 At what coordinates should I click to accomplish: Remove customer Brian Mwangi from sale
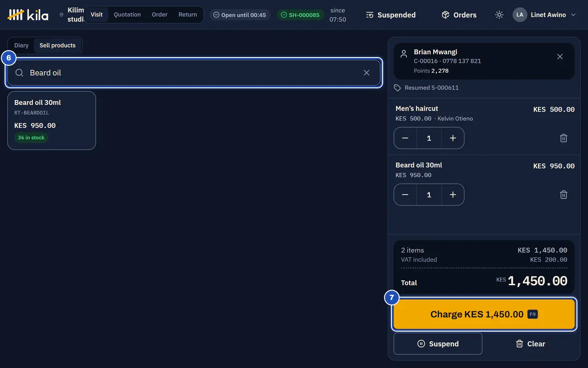[x=560, y=57]
